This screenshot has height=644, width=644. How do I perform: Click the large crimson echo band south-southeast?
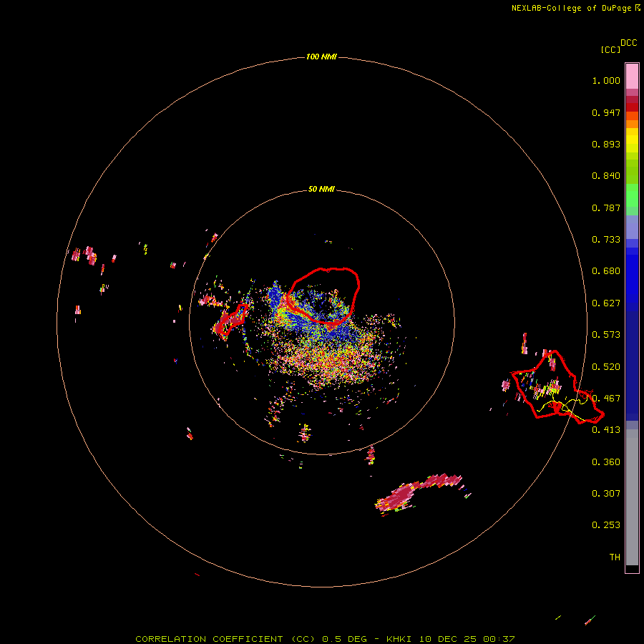[x=418, y=492]
